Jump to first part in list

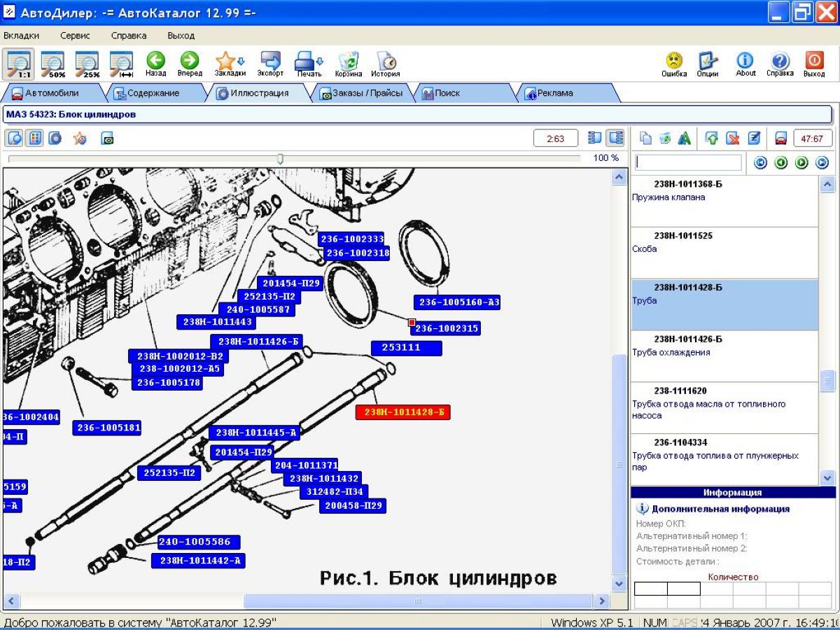[x=761, y=163]
